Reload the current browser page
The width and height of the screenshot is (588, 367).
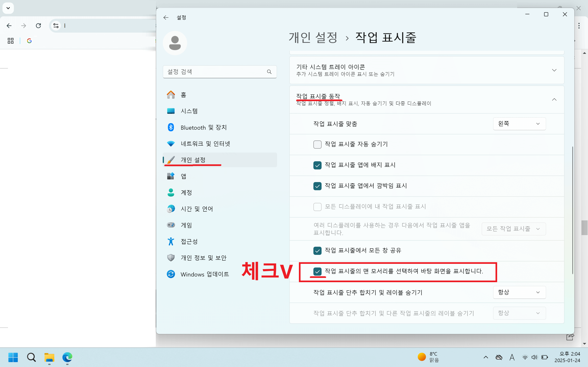pyautogui.click(x=38, y=25)
